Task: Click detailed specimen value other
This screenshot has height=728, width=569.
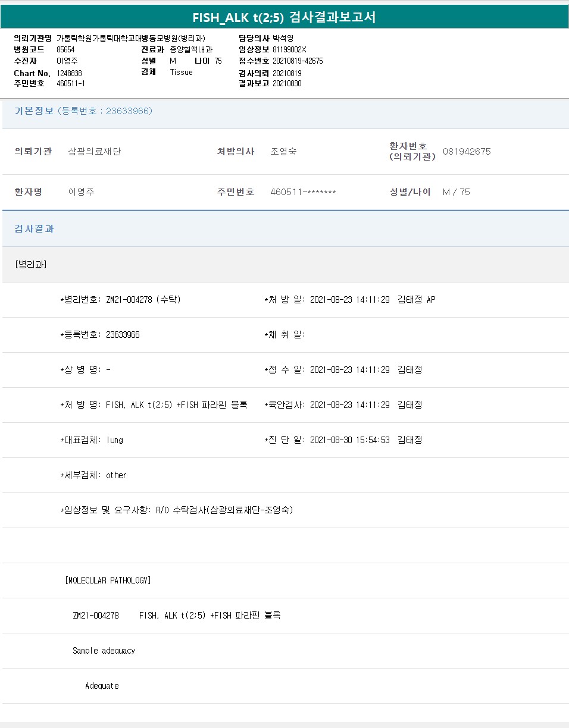Action: pyautogui.click(x=116, y=475)
